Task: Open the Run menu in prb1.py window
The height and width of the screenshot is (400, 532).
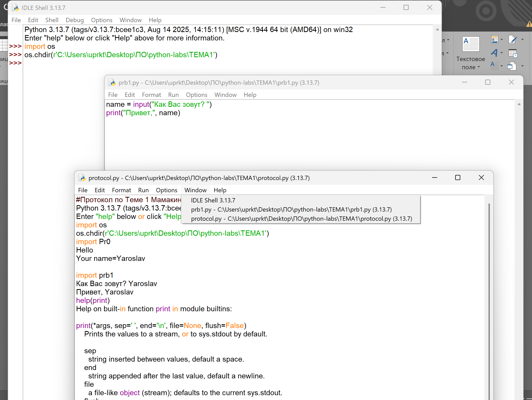Action: click(173, 95)
